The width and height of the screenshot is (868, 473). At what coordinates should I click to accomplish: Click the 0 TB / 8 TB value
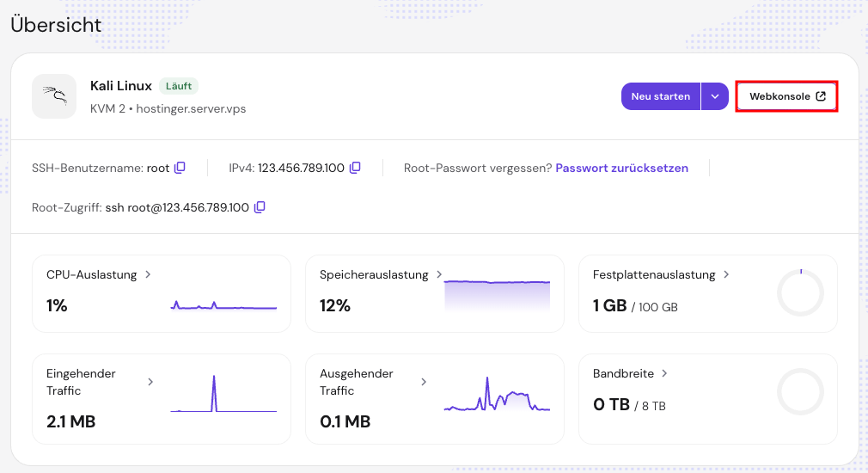[x=629, y=405]
